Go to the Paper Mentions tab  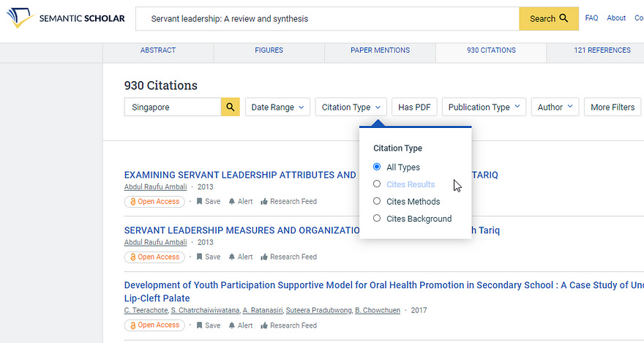pyautogui.click(x=380, y=50)
